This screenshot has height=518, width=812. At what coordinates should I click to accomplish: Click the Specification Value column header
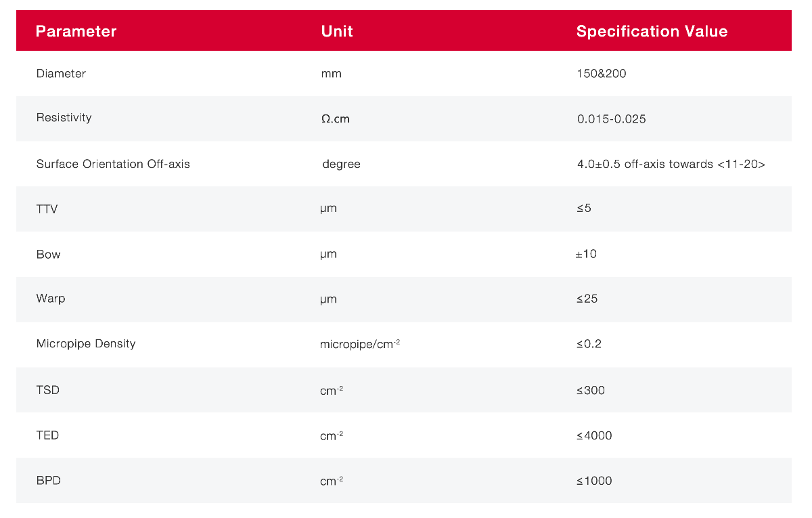[x=652, y=31]
